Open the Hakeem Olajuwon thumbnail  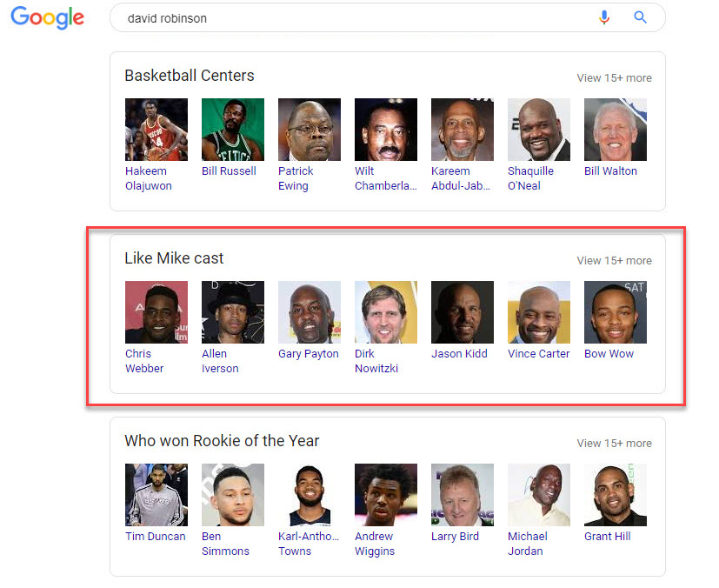point(156,130)
